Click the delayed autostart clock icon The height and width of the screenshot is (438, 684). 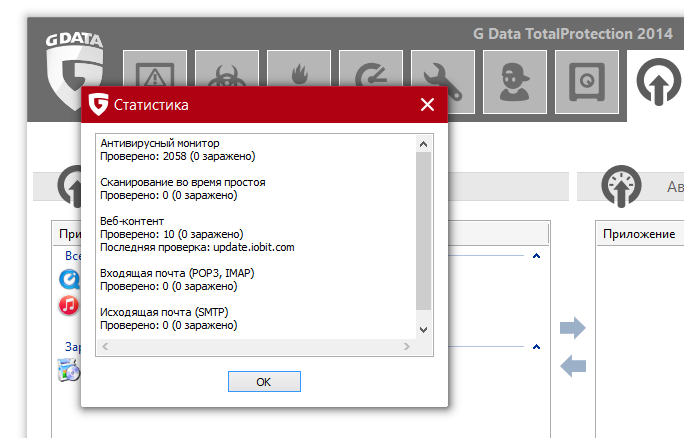621,186
